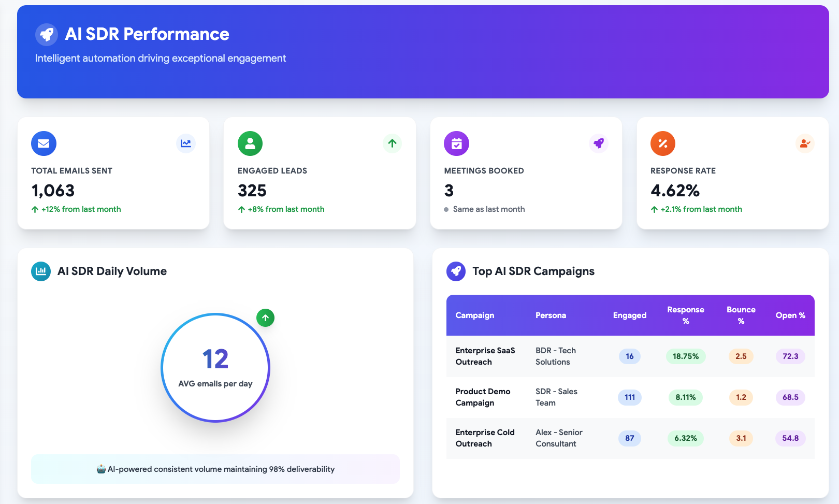Click the green person Engaged Leads icon

coord(250,143)
